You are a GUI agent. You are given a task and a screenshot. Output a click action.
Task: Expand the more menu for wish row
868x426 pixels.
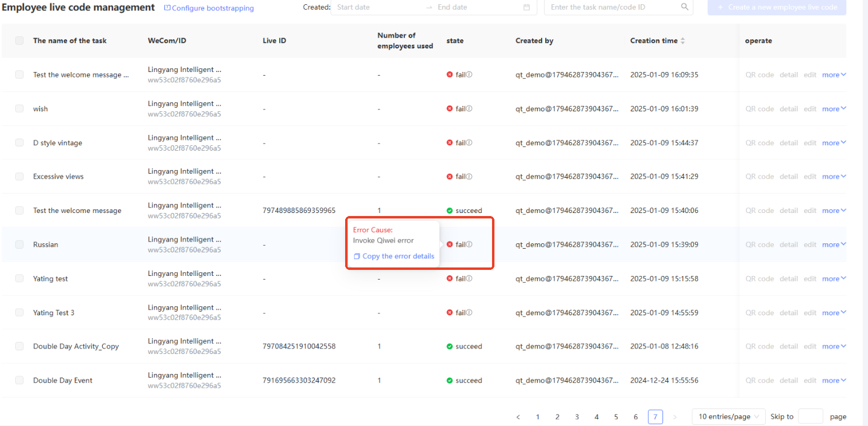click(x=834, y=109)
